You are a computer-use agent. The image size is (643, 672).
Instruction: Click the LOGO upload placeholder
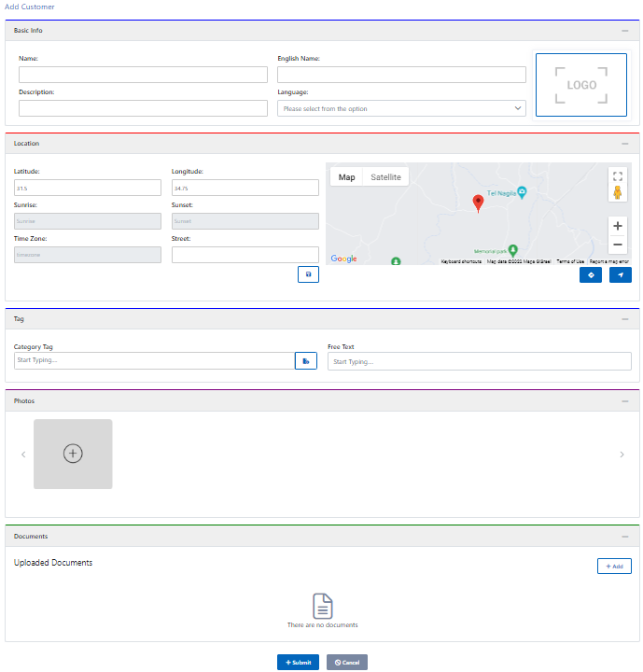pos(580,85)
